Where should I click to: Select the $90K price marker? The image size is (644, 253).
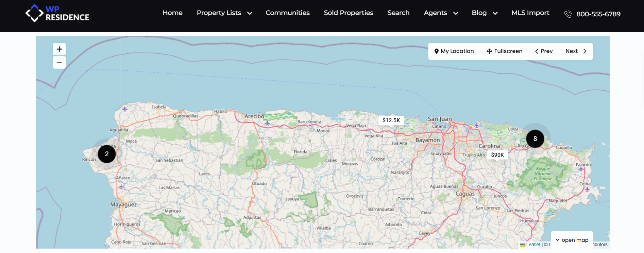pos(497,155)
